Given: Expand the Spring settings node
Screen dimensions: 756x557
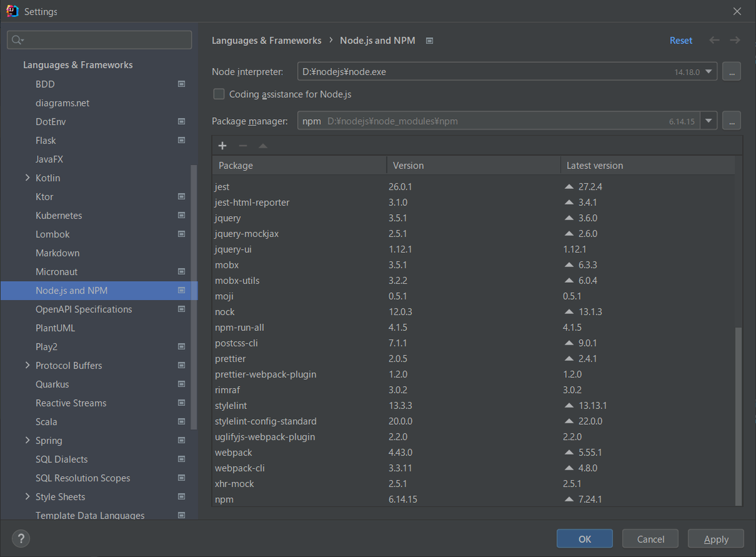Looking at the screenshot, I should 28,440.
